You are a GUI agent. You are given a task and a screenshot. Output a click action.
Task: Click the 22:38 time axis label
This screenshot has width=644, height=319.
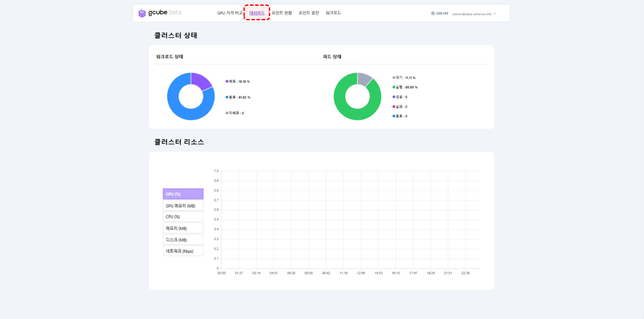tap(465, 273)
